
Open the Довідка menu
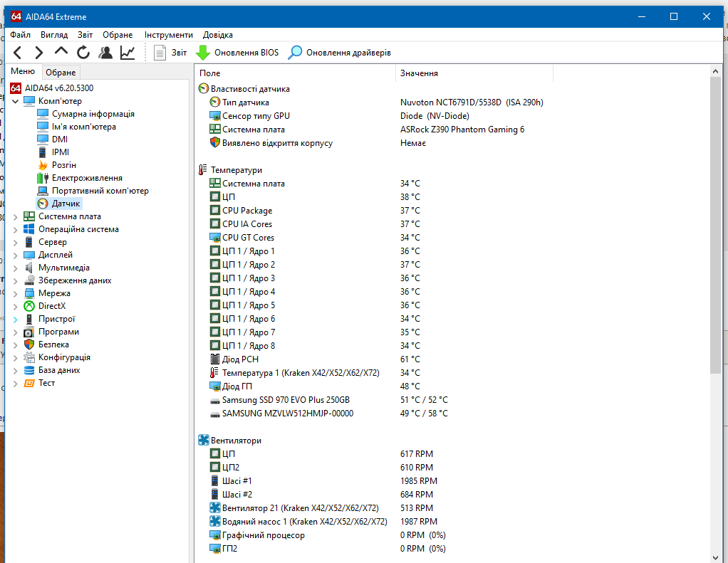coord(218,35)
